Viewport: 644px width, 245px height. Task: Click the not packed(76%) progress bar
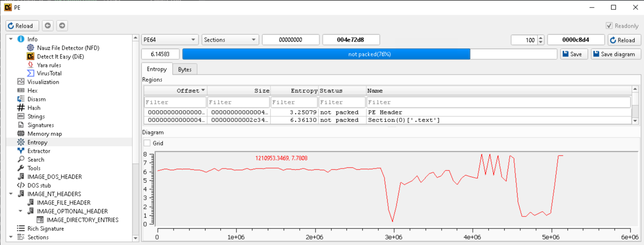click(369, 54)
